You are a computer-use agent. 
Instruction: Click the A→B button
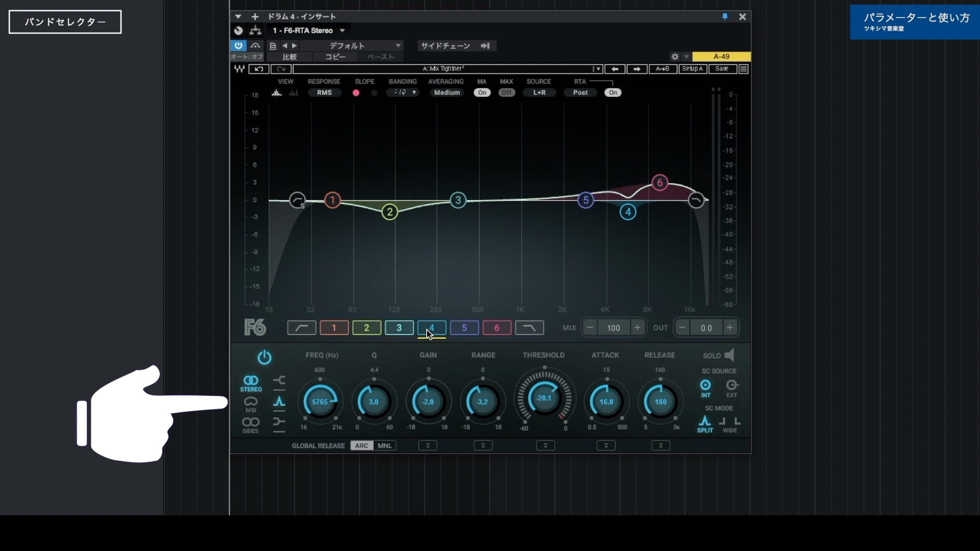(663, 69)
